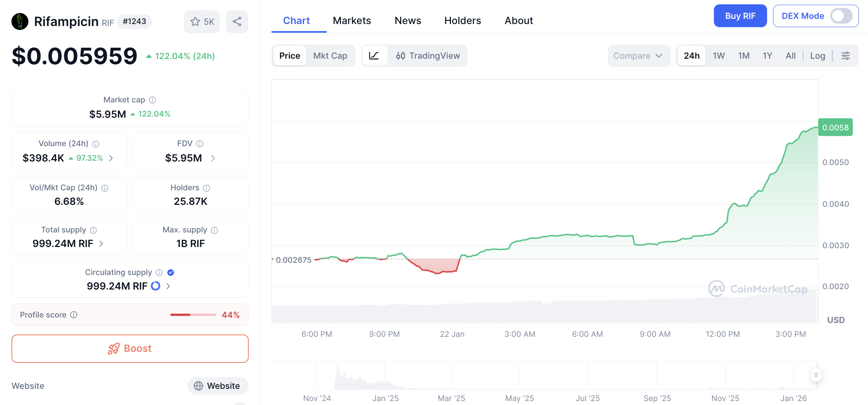Grab the timeline range slider handle
This screenshot has height=405, width=868.
tap(816, 375)
